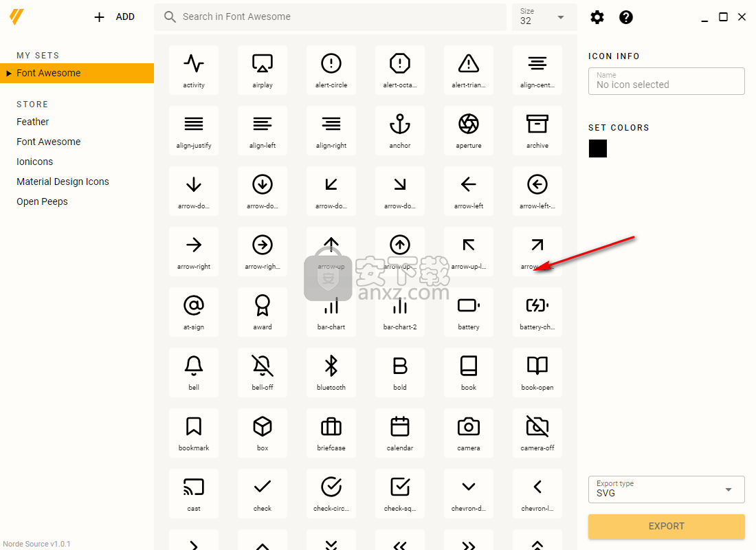The height and width of the screenshot is (550, 756).
Task: Select the camera-off icon
Action: click(537, 432)
